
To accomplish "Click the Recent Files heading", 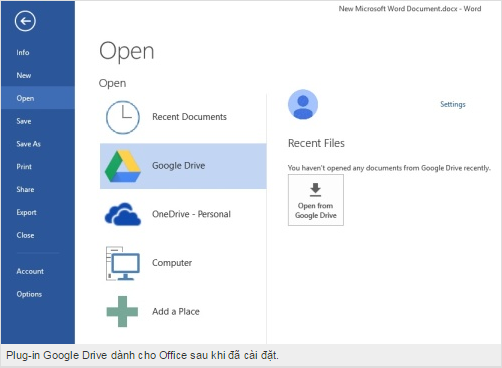I will click(x=316, y=143).
